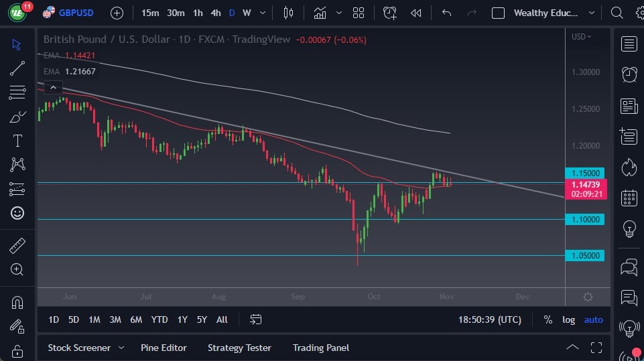Image resolution: width=644 pixels, height=361 pixels.
Task: Open the Strategy Tester tab
Action: click(x=239, y=348)
